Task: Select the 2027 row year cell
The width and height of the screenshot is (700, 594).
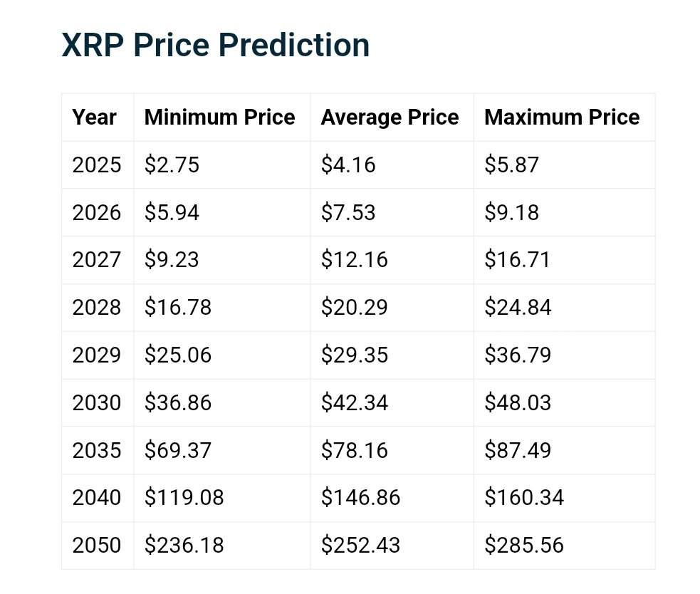Action: pyautogui.click(x=97, y=260)
